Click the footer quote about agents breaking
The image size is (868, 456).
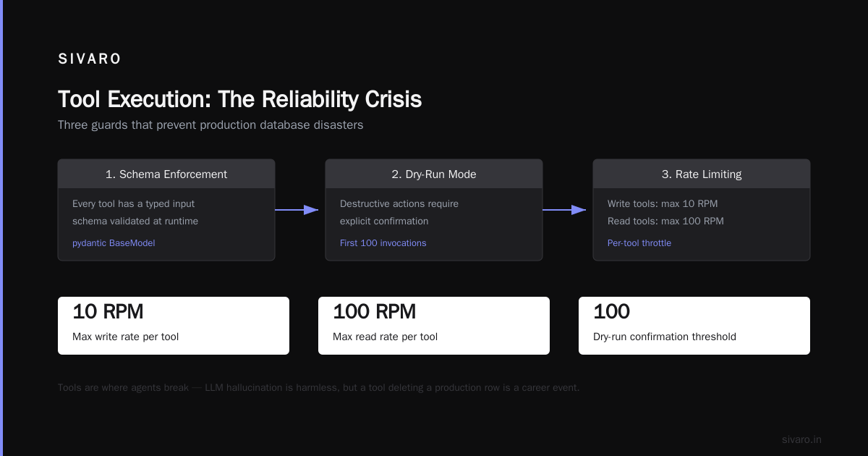click(x=319, y=388)
